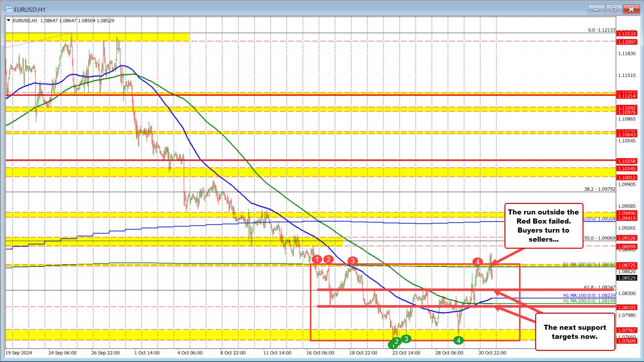Click the minimize button of the chart window
This screenshot has width=644, height=362.
click(596, 9)
